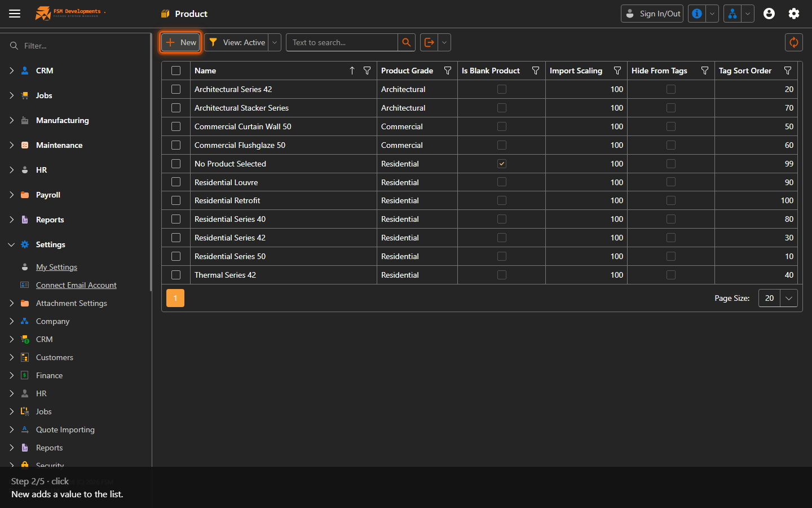Open the organization button dropdown arrow

[x=748, y=14]
